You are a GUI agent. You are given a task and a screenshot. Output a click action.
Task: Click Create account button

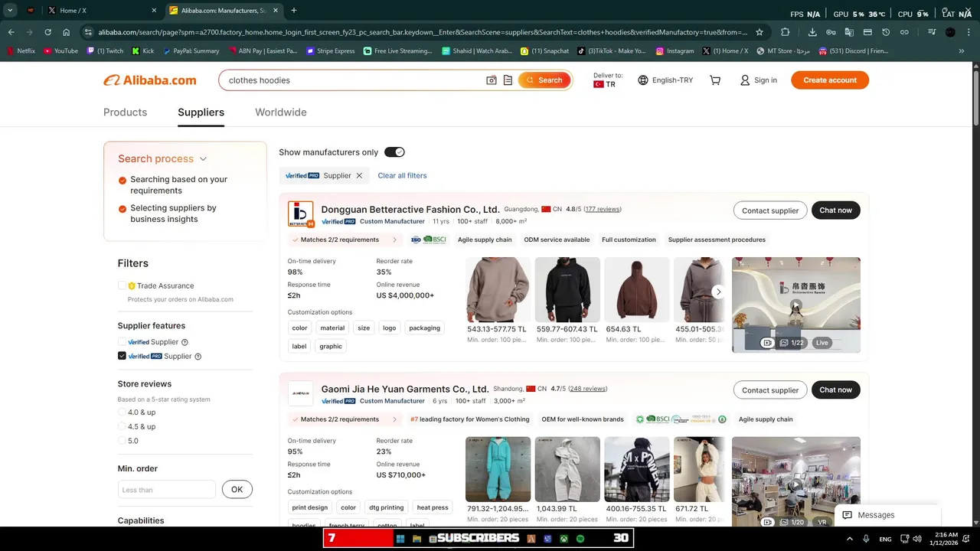[x=830, y=80]
